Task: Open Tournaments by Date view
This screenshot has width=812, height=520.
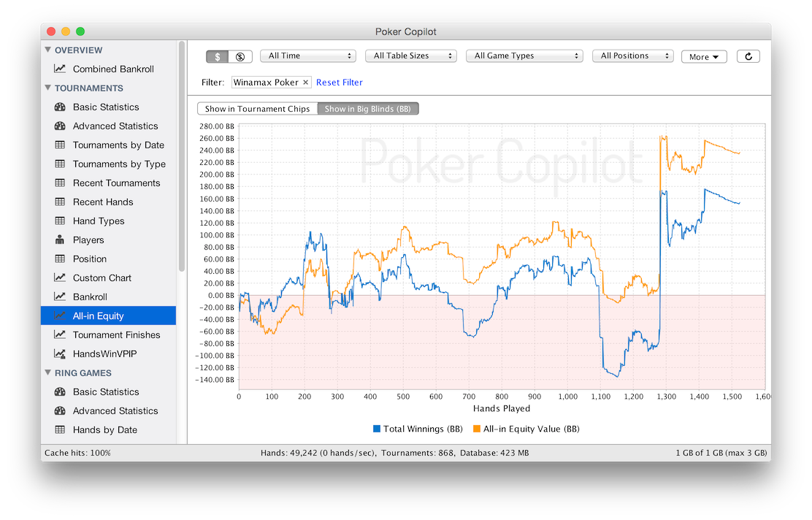Action: (108, 145)
